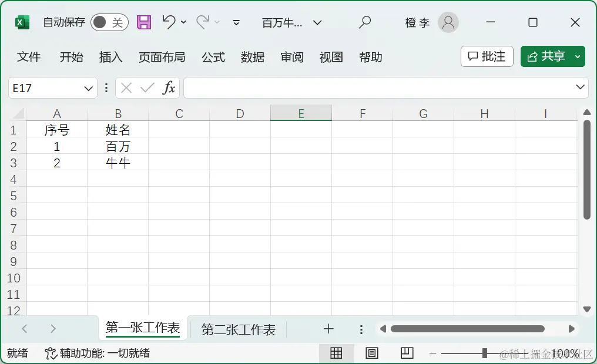Select the Undo icon
The width and height of the screenshot is (597, 364).
pos(169,22)
